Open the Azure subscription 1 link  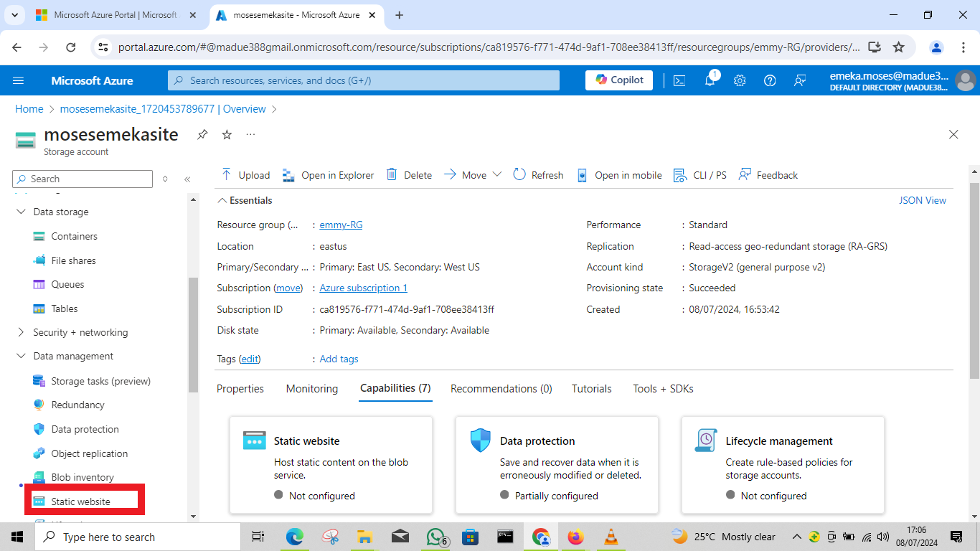pos(364,288)
